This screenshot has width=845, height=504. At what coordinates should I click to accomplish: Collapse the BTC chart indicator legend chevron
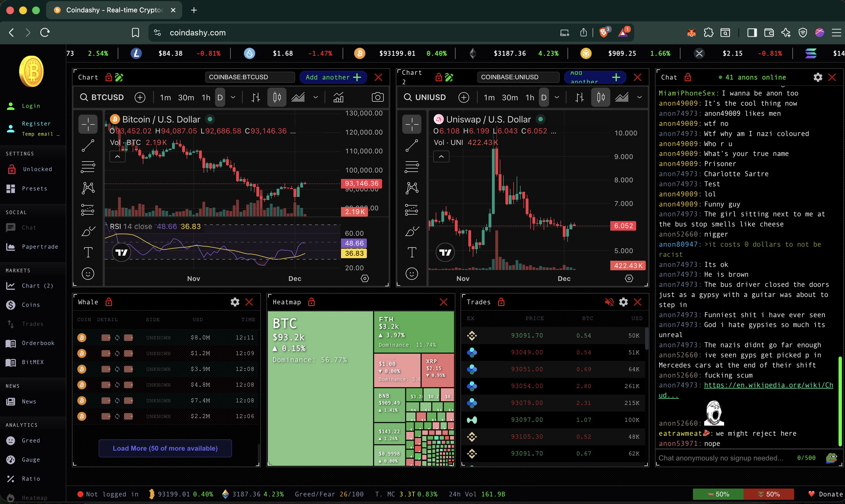tap(117, 156)
